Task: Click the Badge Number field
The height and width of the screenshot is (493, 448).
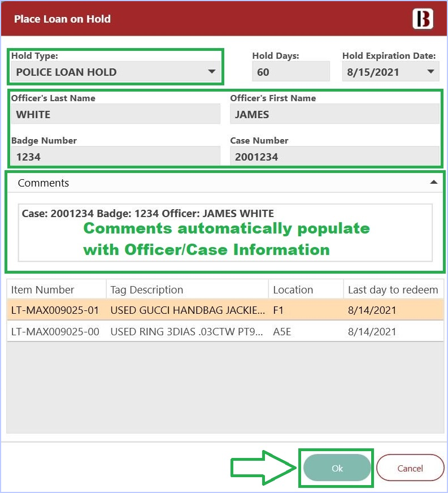Action: pyautogui.click(x=116, y=156)
